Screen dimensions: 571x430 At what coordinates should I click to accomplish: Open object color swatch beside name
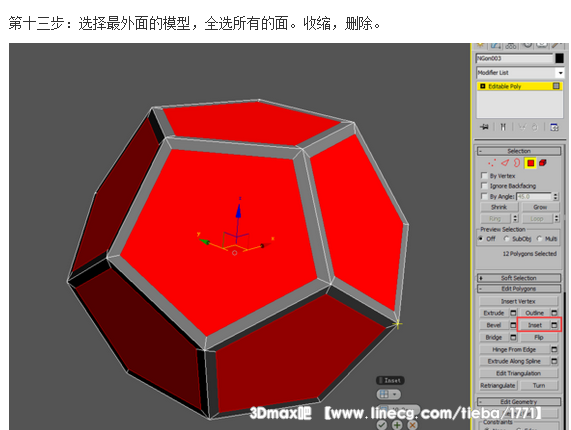coord(559,58)
